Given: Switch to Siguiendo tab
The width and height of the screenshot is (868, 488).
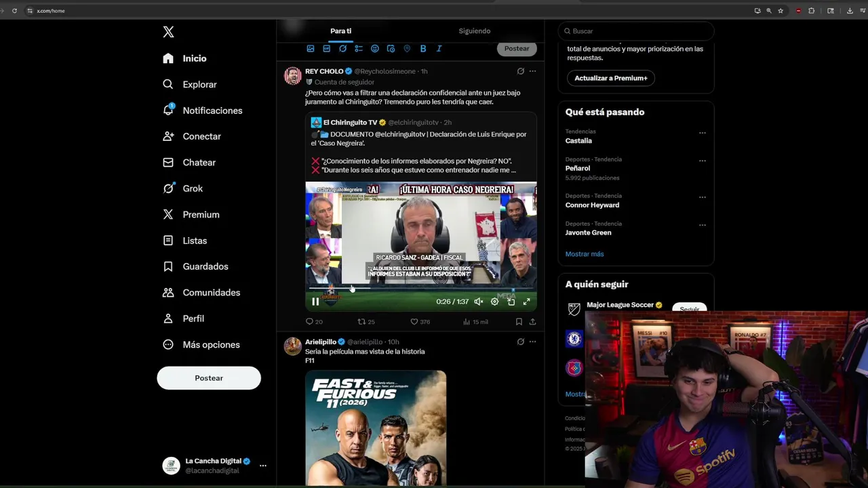Looking at the screenshot, I should click(x=475, y=31).
